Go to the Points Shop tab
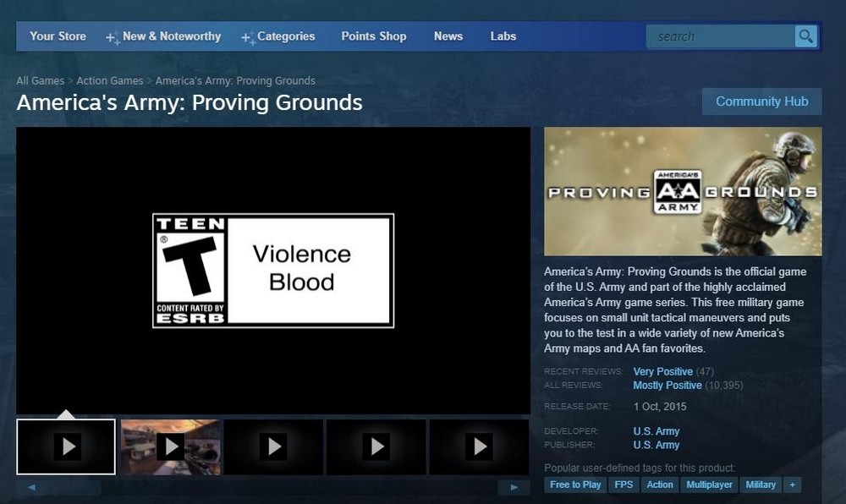Viewport: 846px width, 504px height. 373,36
